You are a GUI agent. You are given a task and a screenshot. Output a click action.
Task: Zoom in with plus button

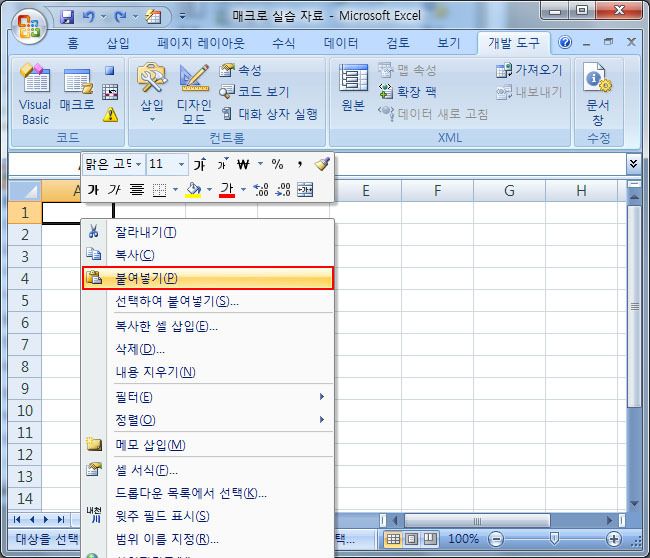pos(614,539)
